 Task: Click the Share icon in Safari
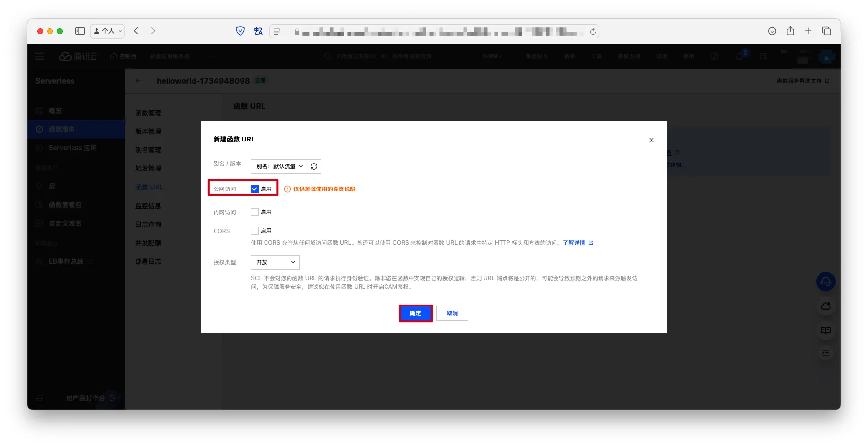pos(790,31)
